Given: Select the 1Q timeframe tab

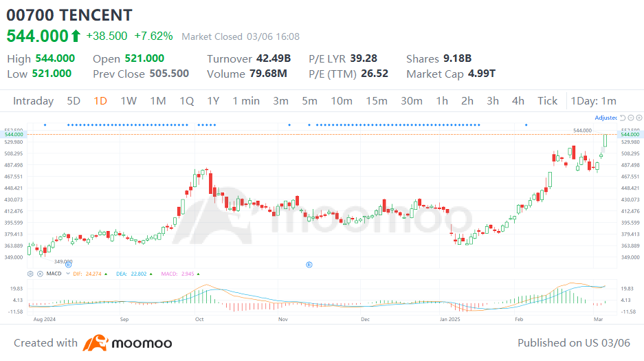Looking at the screenshot, I should point(187,101).
